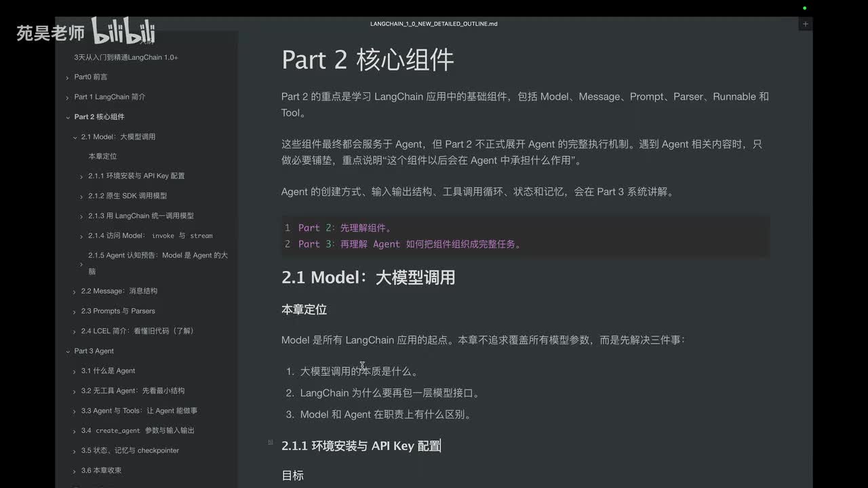Select 2.3 Prompts 与 Parsers outline entry
Screen dimensions: 868x488
pos(118,311)
